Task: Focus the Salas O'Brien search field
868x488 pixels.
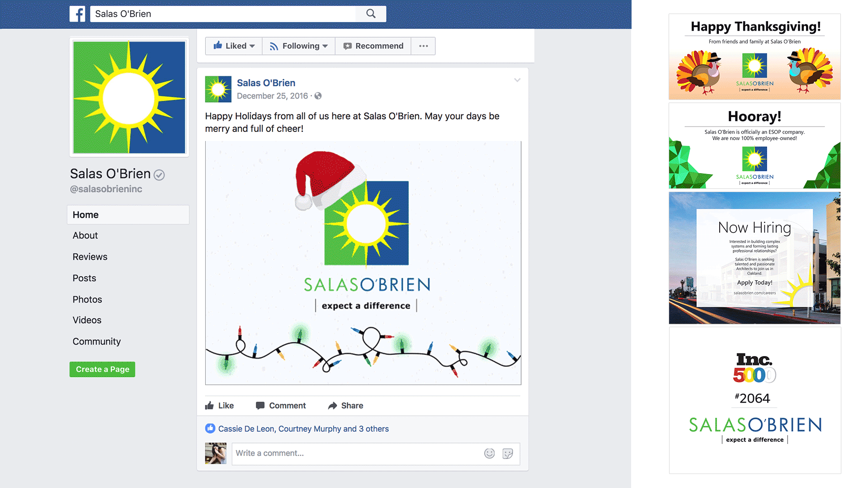Action: tap(223, 14)
